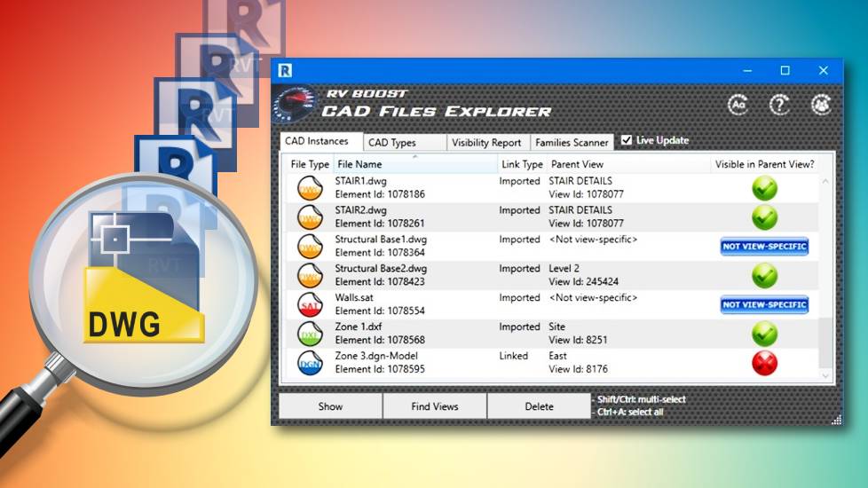This screenshot has height=488, width=868.
Task: Sort by Parent View column header
Action: (628, 164)
